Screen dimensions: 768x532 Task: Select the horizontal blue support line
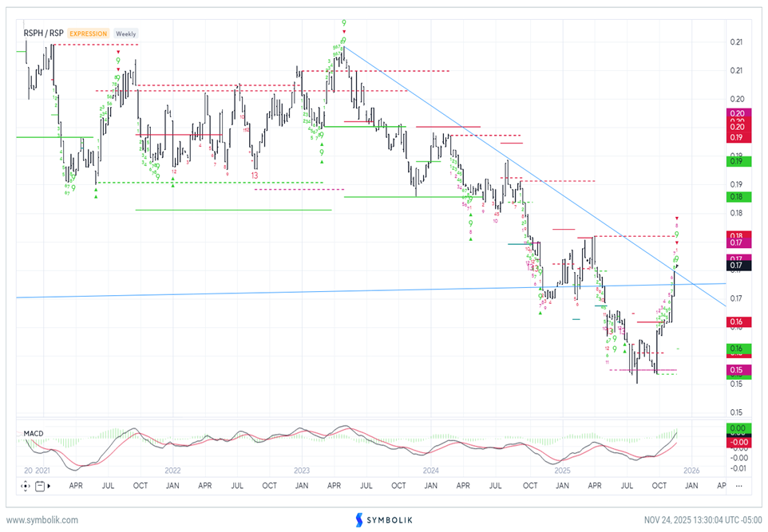pos(240,293)
